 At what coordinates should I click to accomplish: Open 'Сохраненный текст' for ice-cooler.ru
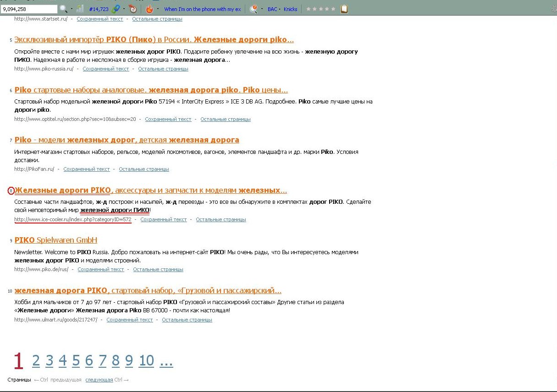coord(164,220)
